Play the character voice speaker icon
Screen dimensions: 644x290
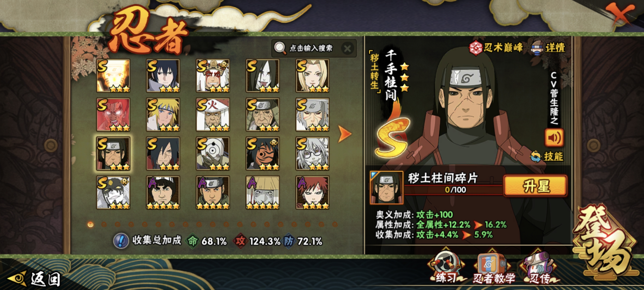554,137
